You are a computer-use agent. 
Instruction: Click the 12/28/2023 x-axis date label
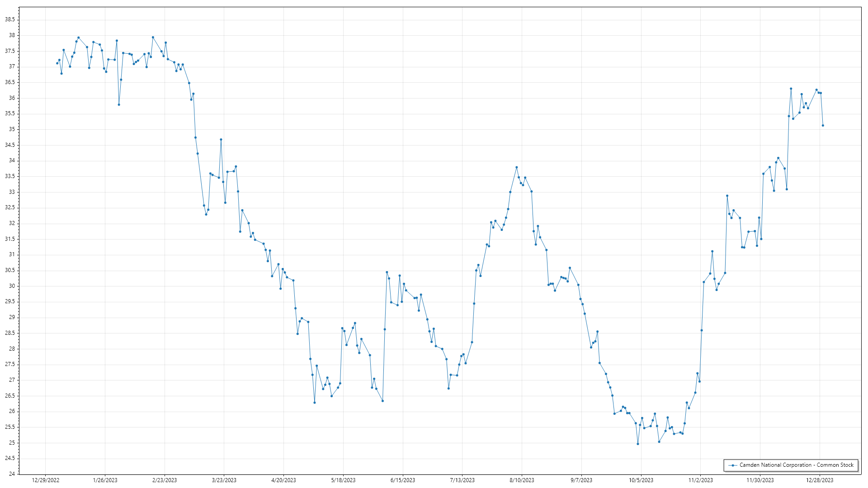[x=820, y=480]
